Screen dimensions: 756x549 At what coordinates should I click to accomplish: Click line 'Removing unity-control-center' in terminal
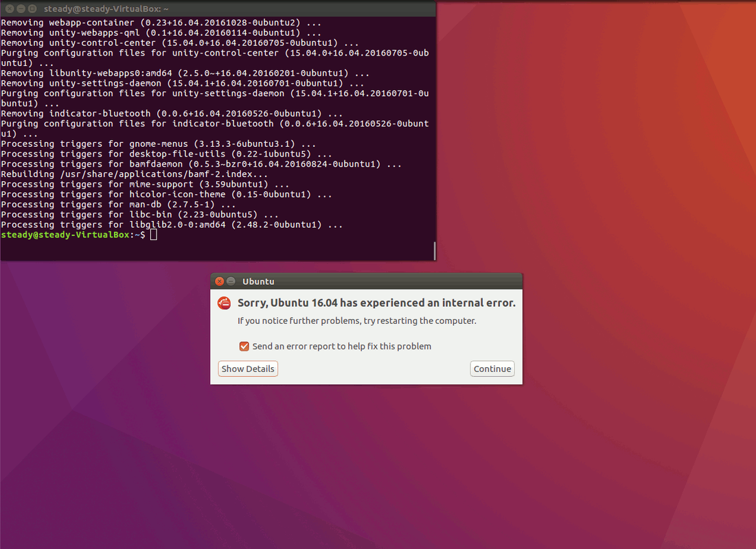[x=180, y=43]
